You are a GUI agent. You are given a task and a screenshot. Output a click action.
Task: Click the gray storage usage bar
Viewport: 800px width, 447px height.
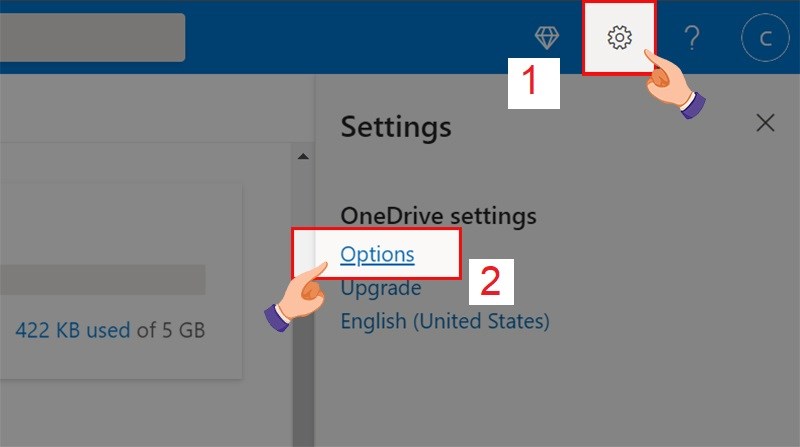click(100, 280)
